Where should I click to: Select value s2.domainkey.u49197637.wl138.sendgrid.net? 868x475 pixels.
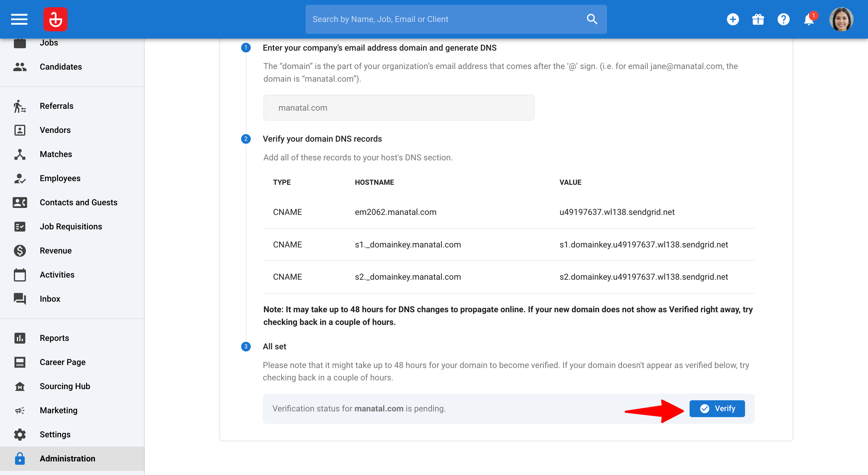643,277
